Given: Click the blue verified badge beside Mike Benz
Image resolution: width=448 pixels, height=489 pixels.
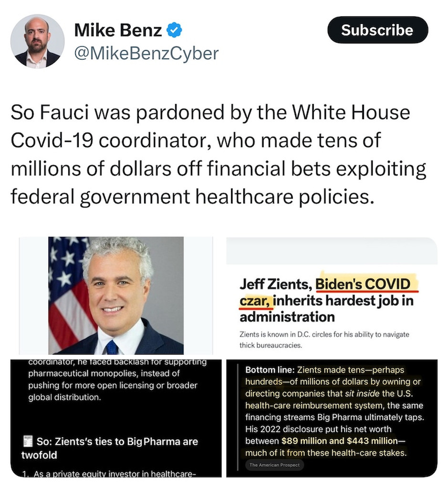Looking at the screenshot, I should (174, 32).
